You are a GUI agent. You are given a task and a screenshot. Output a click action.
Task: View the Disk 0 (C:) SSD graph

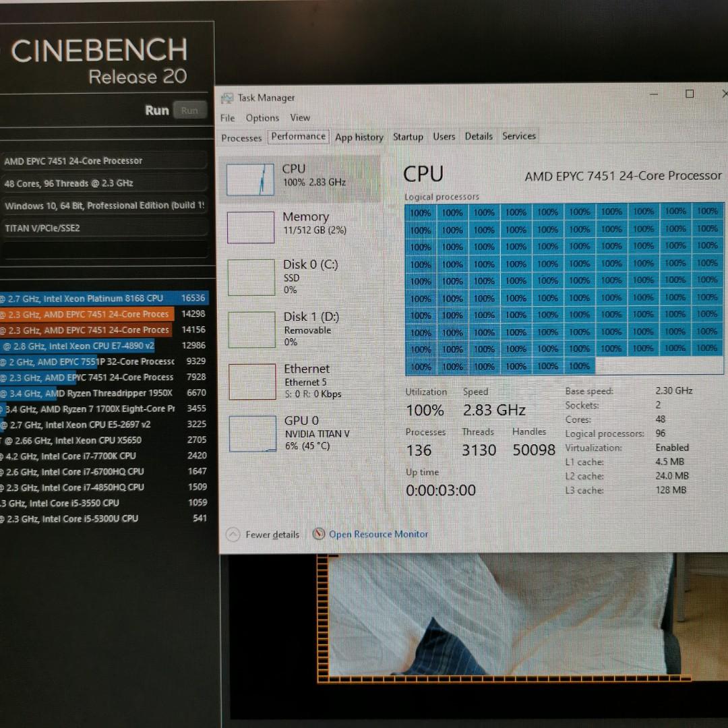tap(303, 276)
